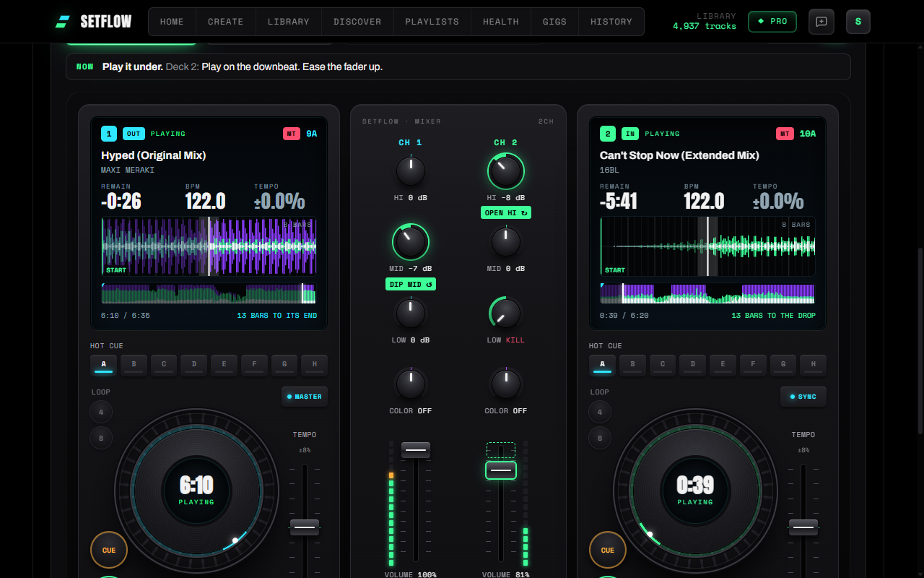Viewport: 924px width, 578px height.
Task: Trigger hot cue A on deck 2
Action: 602,366
